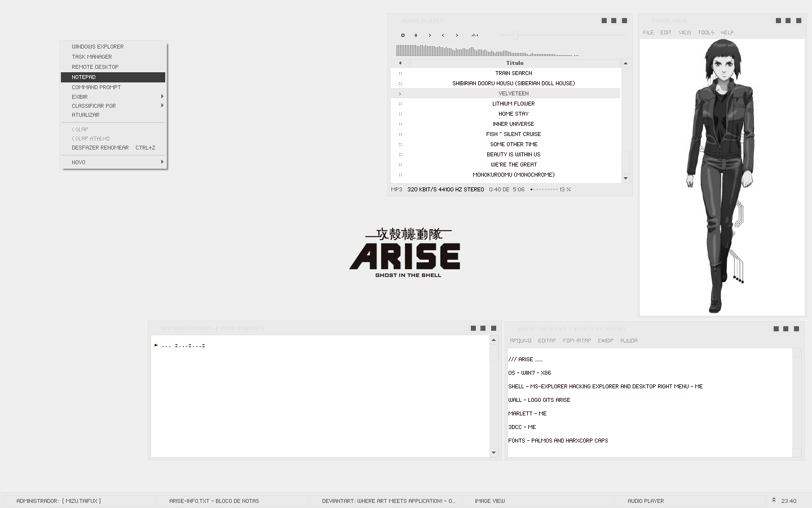The height and width of the screenshot is (508, 812).
Task: Switch to Audio Player taskbar button
Action: pyautogui.click(x=691, y=501)
